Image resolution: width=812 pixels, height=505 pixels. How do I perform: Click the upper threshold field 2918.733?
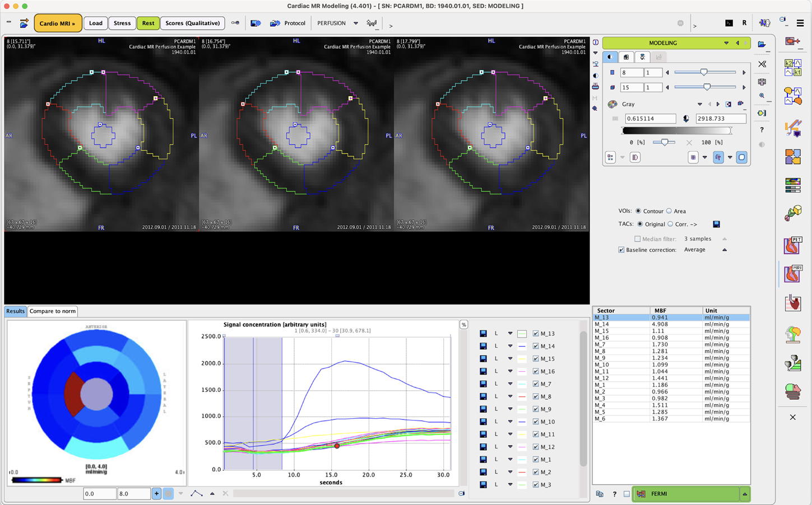coord(721,119)
